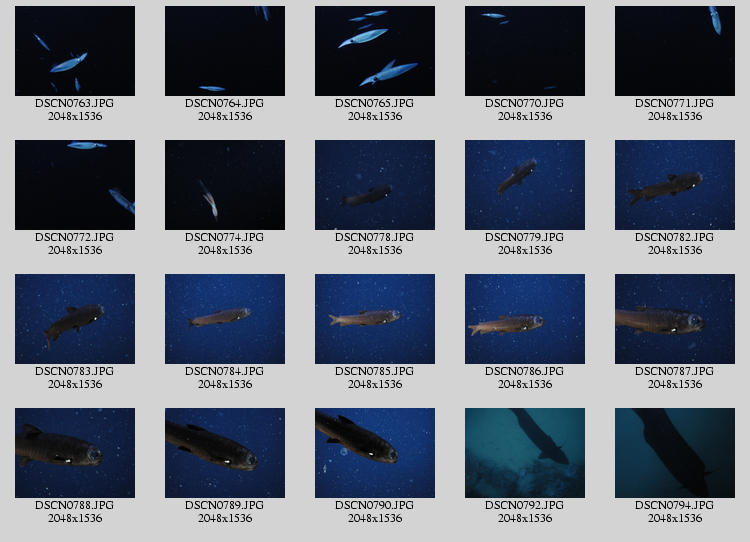The width and height of the screenshot is (750, 542).
Task: Open the DSCN0792.JPG shadow thumbnail
Action: (524, 453)
